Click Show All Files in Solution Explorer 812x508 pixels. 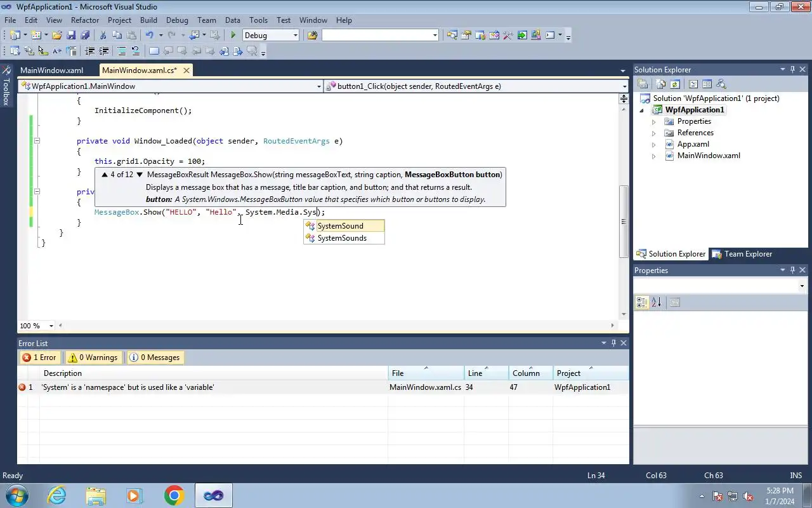[660, 84]
